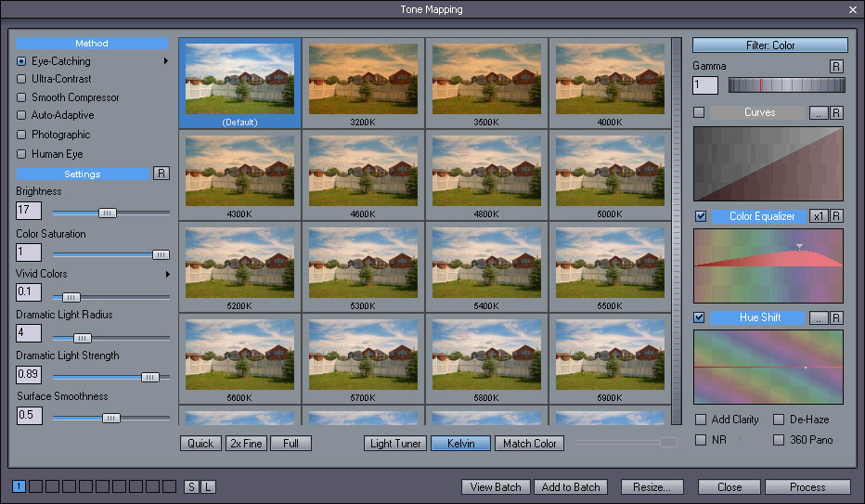This screenshot has width=865, height=504.
Task: Click the Process button
Action: click(807, 487)
